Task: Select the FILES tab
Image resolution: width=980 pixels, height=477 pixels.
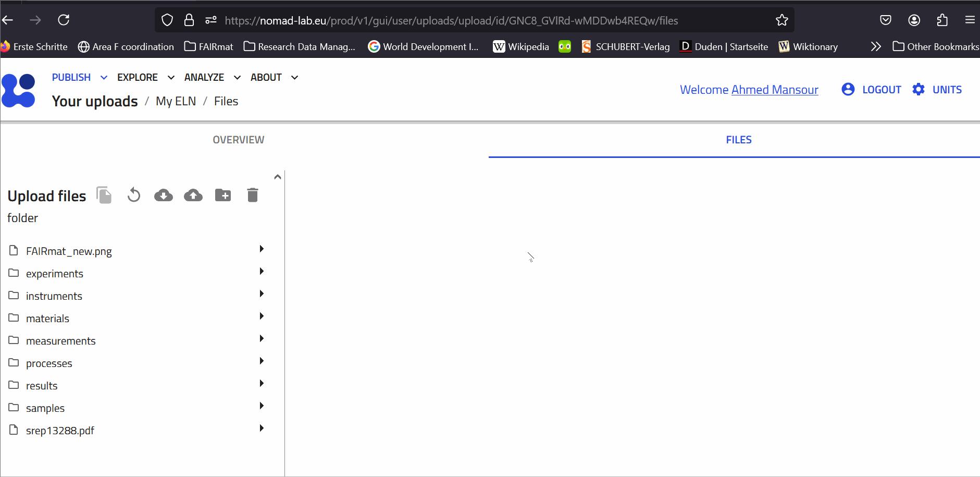Action: [738, 140]
